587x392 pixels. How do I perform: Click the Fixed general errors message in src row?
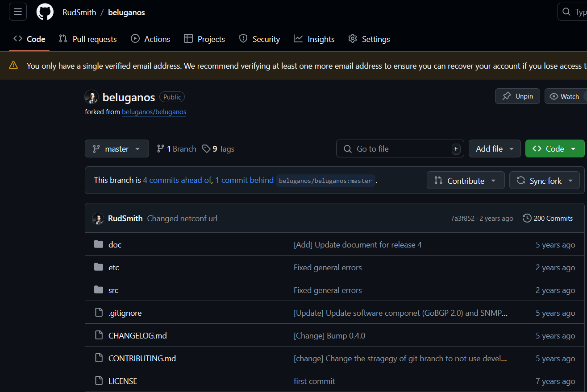(x=328, y=290)
